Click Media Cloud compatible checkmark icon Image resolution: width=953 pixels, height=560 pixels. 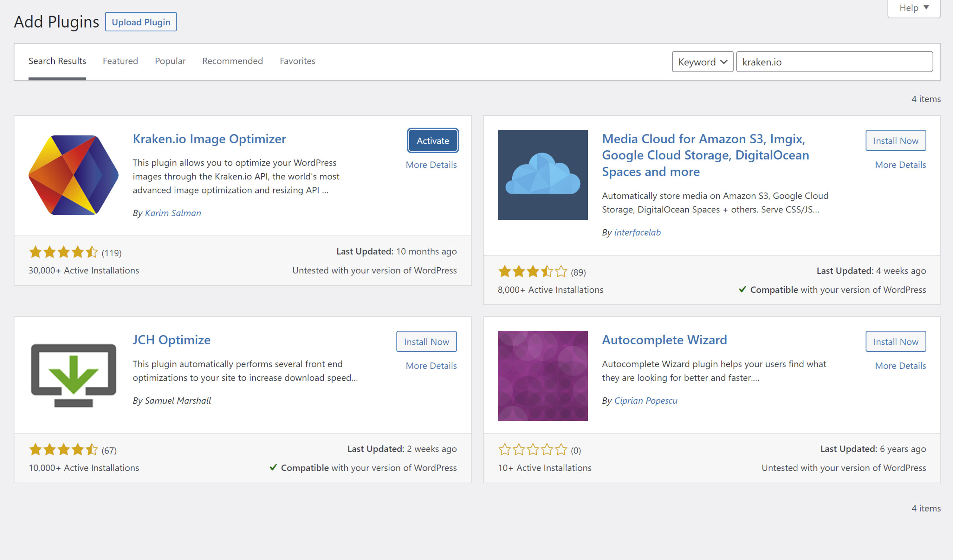coord(742,289)
